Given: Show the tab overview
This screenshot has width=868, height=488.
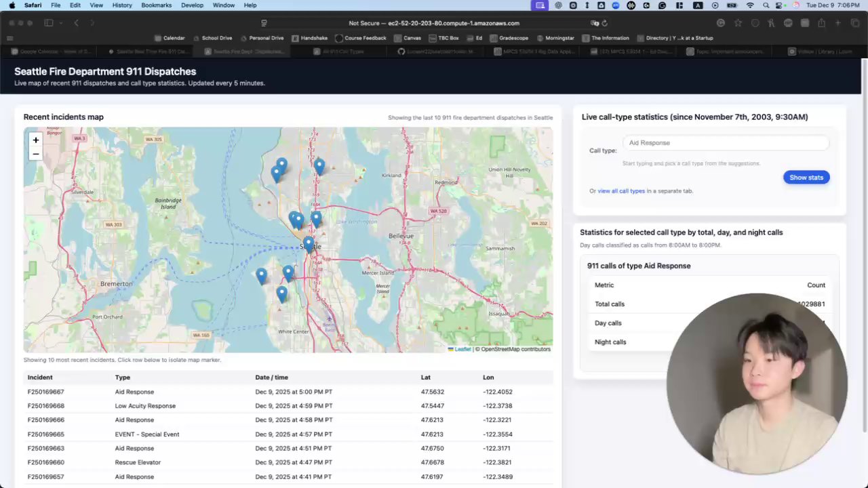Looking at the screenshot, I should coord(854,23).
